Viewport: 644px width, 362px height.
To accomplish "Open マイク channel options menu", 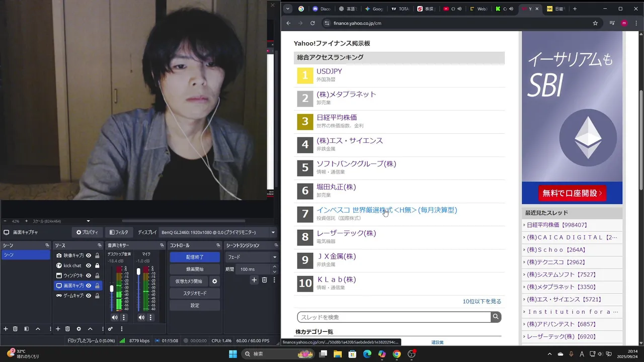I will (150, 317).
